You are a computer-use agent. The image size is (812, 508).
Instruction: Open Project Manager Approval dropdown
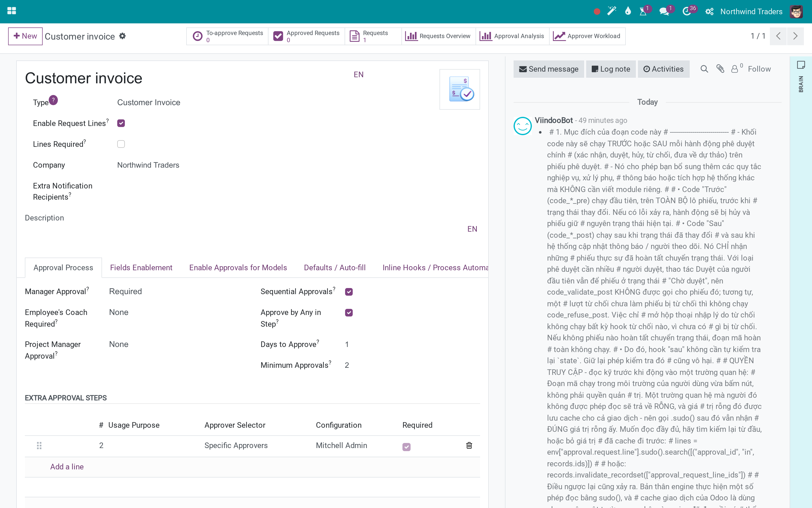(x=119, y=344)
